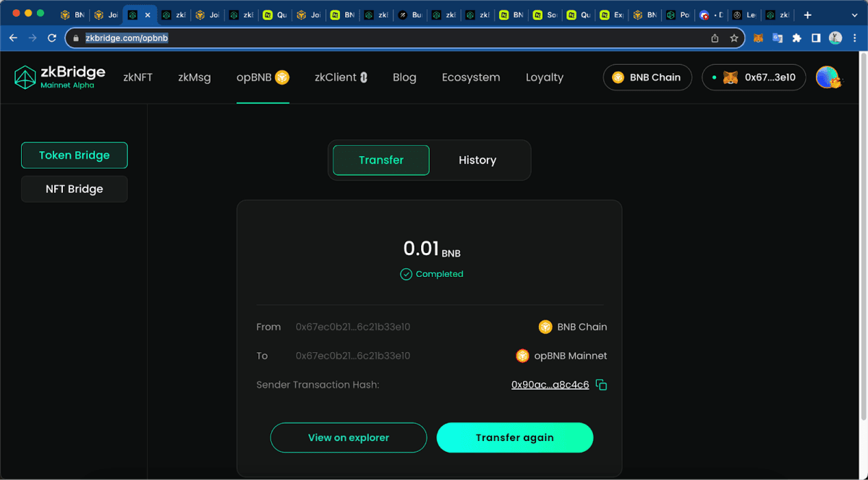
Task: Switch to the 'Exp' browser tab
Action: (612, 14)
